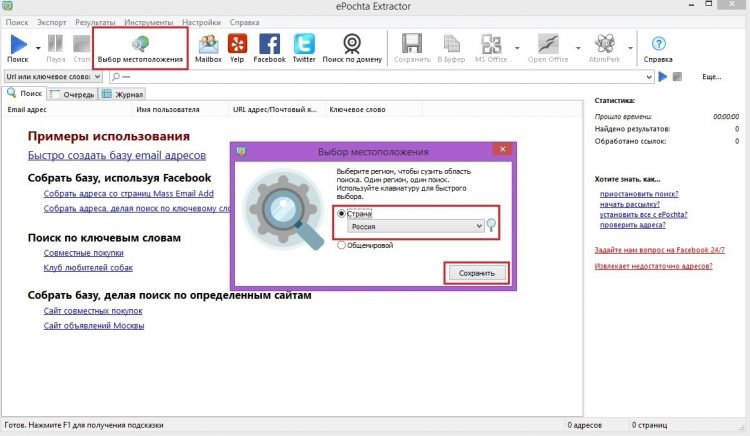Click the Сохранить floppy disk toolbar icon
The width and height of the screenshot is (750, 436).
(x=412, y=44)
